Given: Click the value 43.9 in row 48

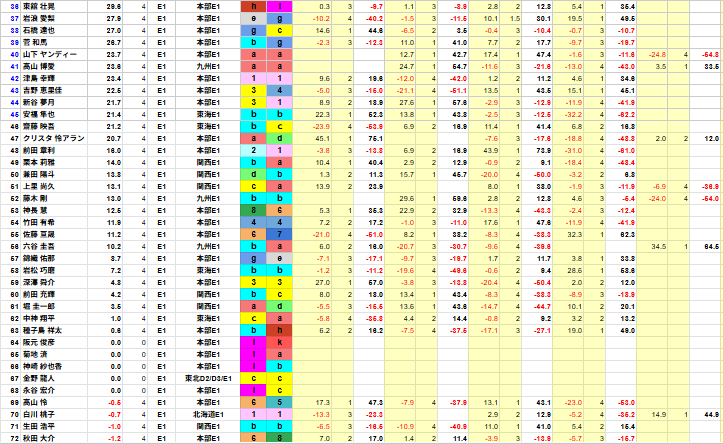Looking at the screenshot, I should [490, 150].
